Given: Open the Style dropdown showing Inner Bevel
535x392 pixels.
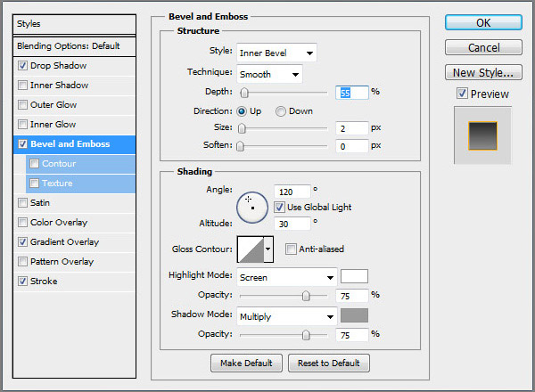Looking at the screenshot, I should pos(276,53).
